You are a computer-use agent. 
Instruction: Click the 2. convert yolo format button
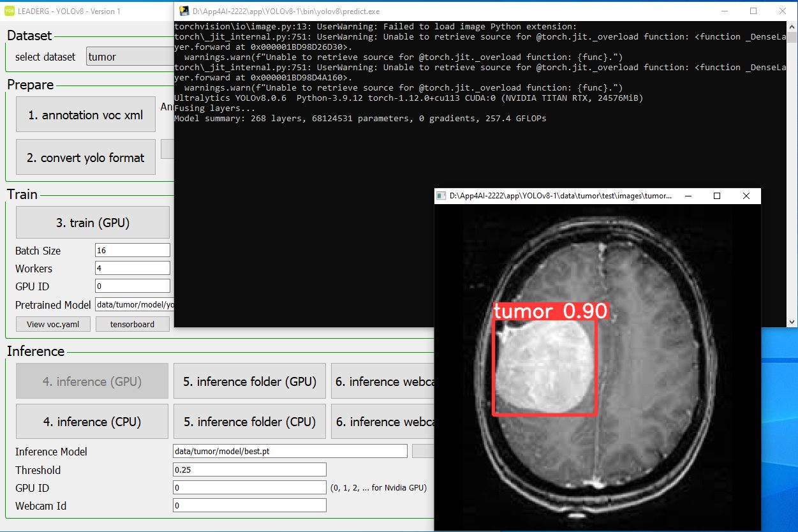[x=85, y=158]
